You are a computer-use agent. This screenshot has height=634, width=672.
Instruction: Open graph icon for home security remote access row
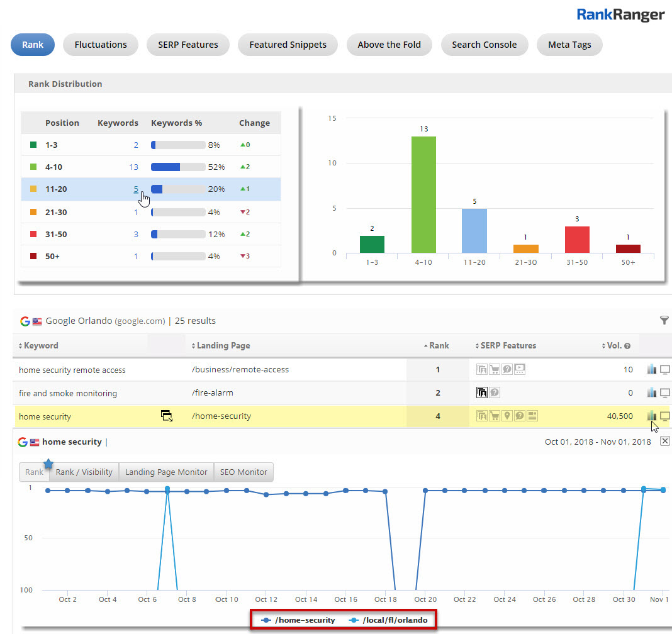(651, 369)
